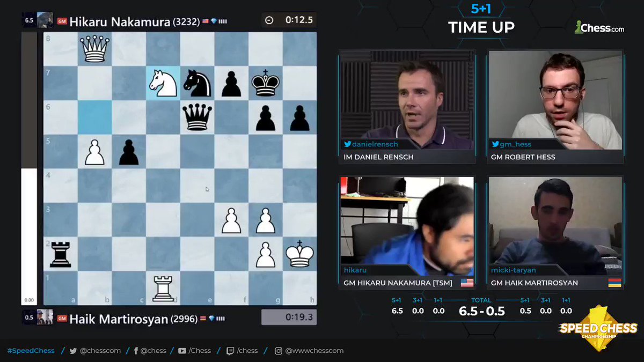This screenshot has width=644, height=362.
Task: Click the Twitter icon in bottom bar
Action: click(x=73, y=351)
